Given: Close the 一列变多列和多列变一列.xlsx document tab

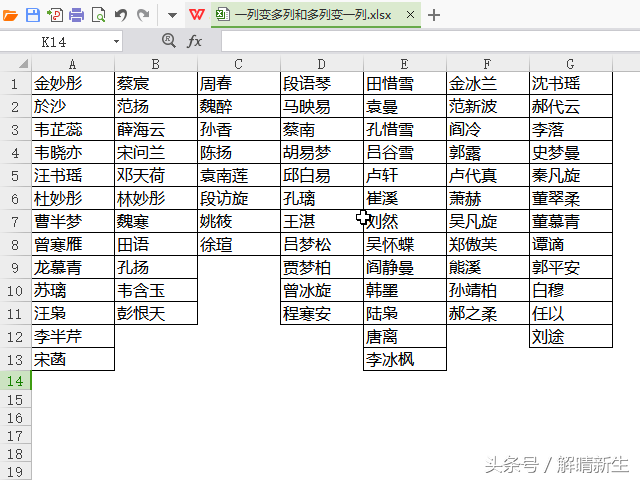Looking at the screenshot, I should point(411,15).
